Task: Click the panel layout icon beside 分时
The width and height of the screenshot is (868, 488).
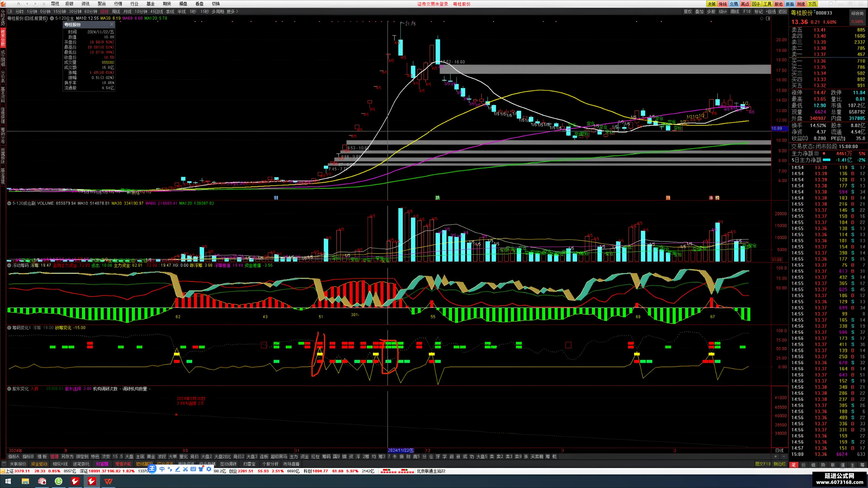Action: [10, 11]
